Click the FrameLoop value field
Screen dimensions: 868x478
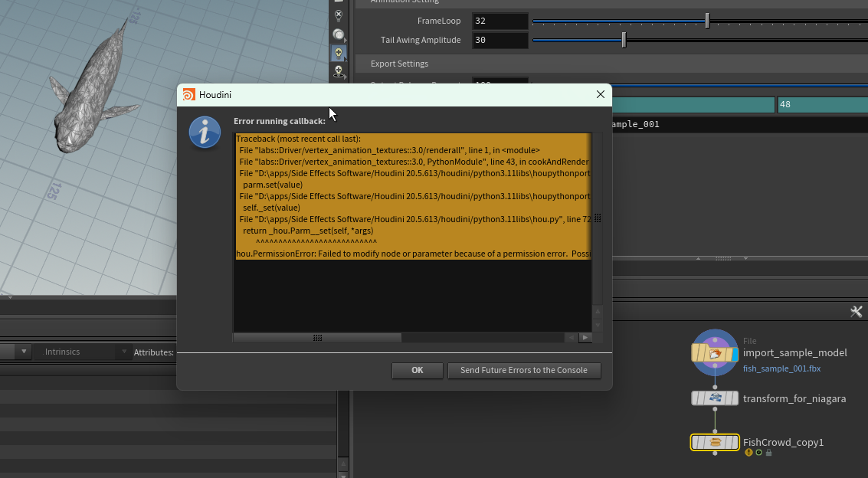500,21
